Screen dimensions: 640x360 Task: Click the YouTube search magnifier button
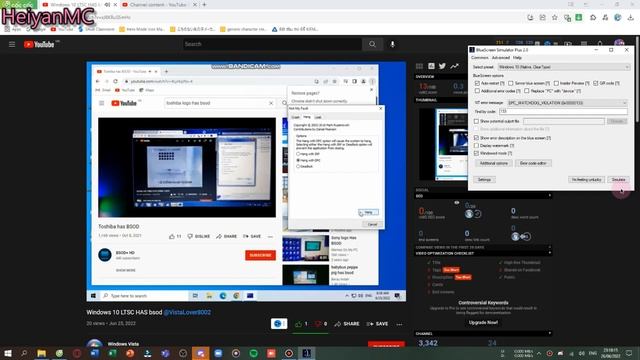pos(372,44)
